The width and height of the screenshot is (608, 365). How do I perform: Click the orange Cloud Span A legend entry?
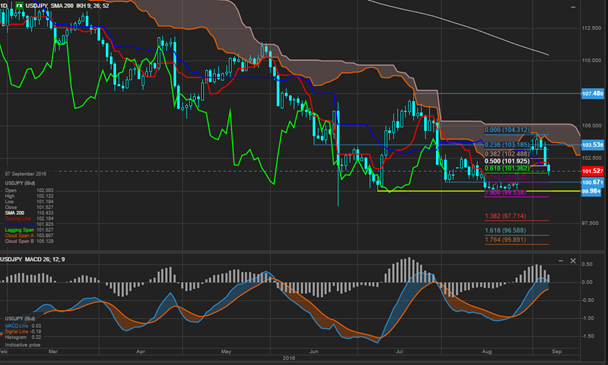19,235
